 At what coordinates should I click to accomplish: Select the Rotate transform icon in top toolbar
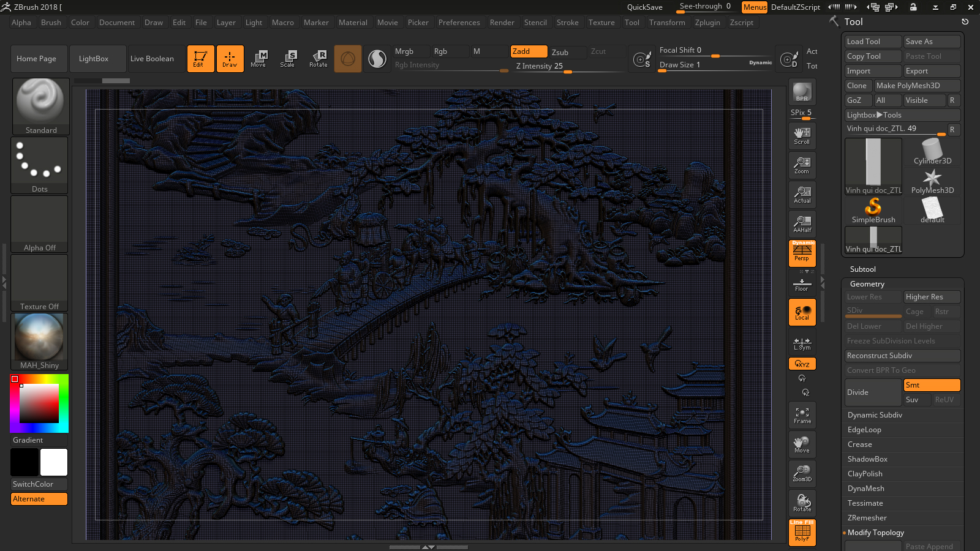(x=318, y=59)
